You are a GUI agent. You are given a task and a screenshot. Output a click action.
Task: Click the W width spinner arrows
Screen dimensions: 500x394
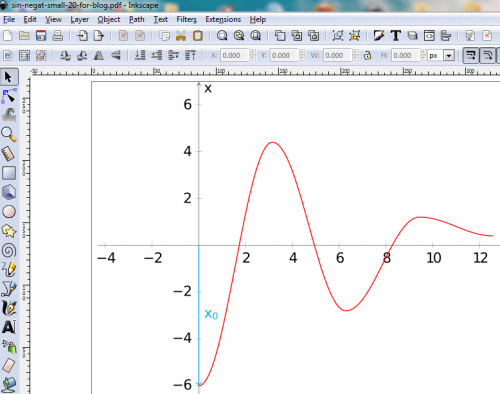pos(355,55)
